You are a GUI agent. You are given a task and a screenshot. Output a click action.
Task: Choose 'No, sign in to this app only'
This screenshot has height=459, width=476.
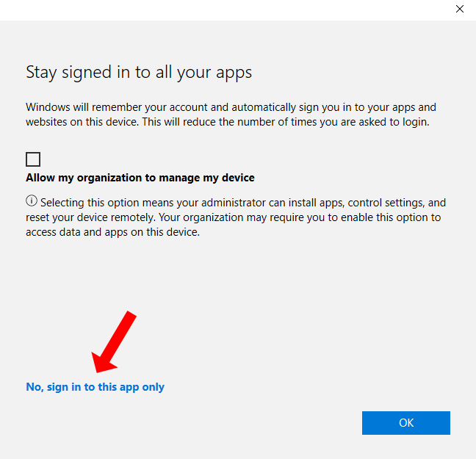[x=95, y=387]
